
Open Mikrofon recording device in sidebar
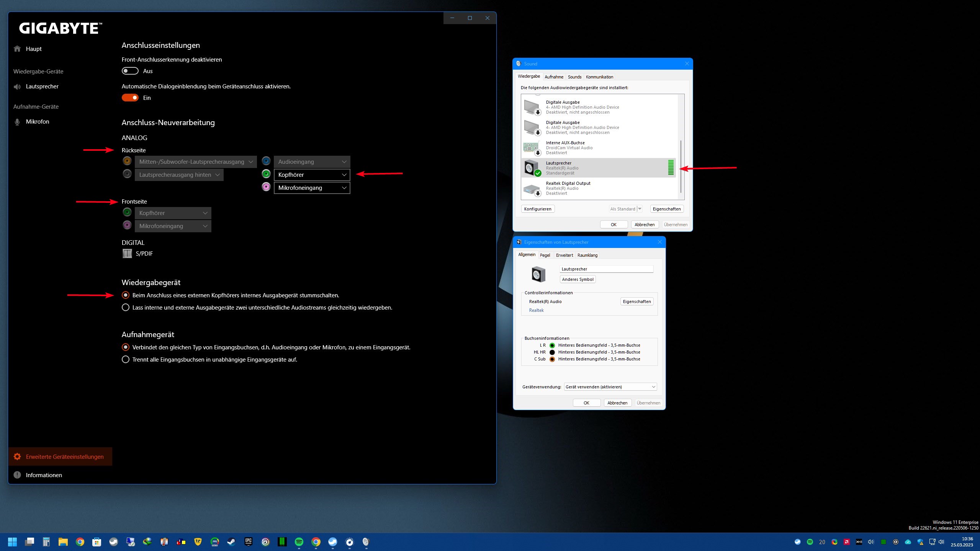click(37, 122)
